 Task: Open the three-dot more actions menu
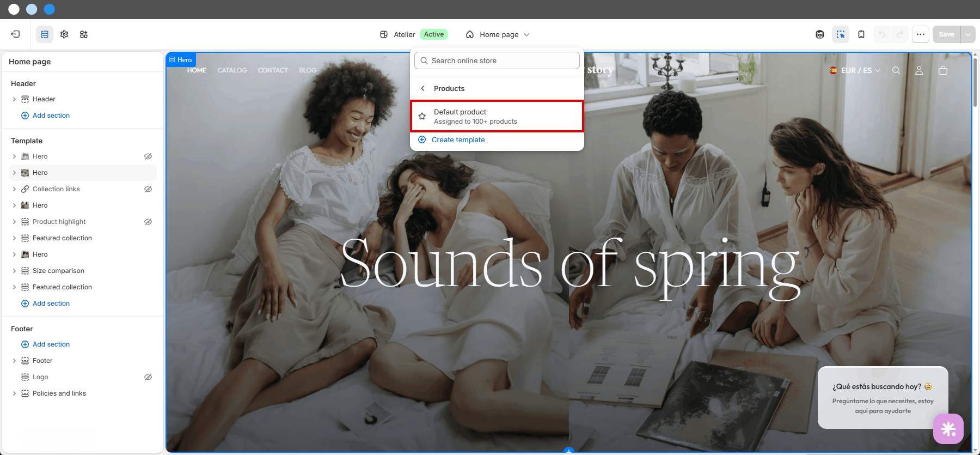920,34
